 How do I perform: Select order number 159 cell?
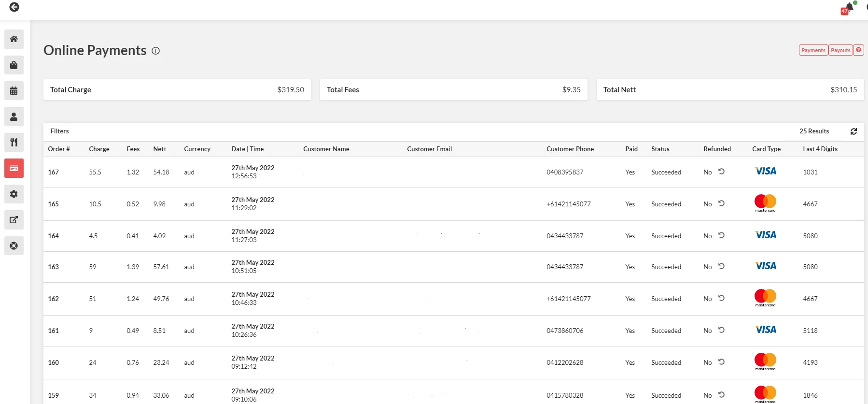[54, 395]
